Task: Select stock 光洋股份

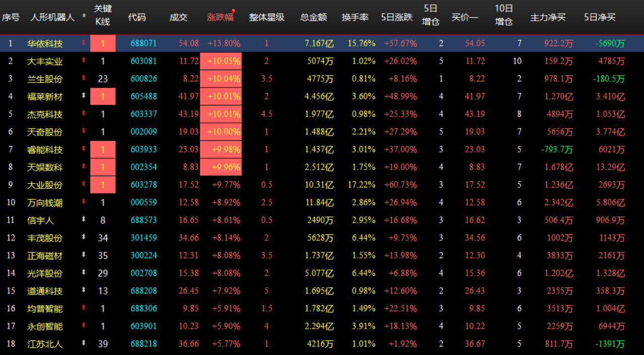Action: click(45, 273)
